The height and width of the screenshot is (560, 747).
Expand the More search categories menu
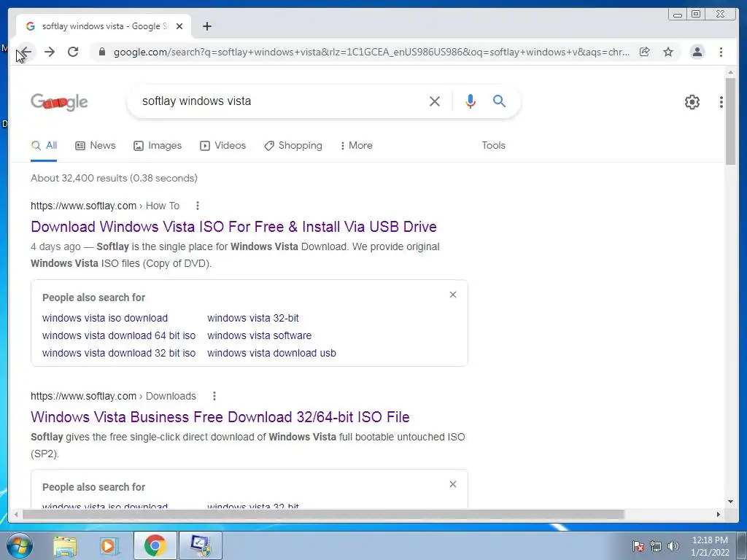click(x=356, y=146)
